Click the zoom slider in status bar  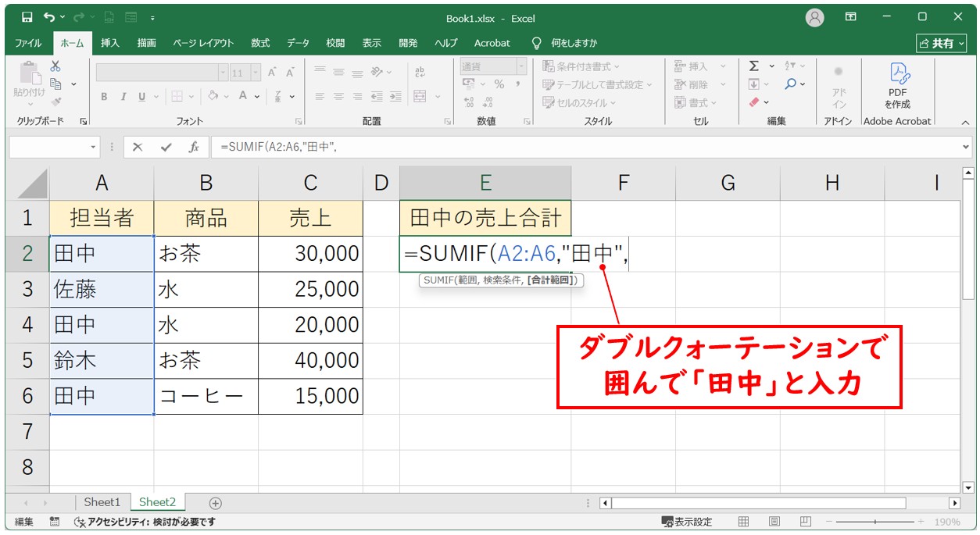coord(874,522)
